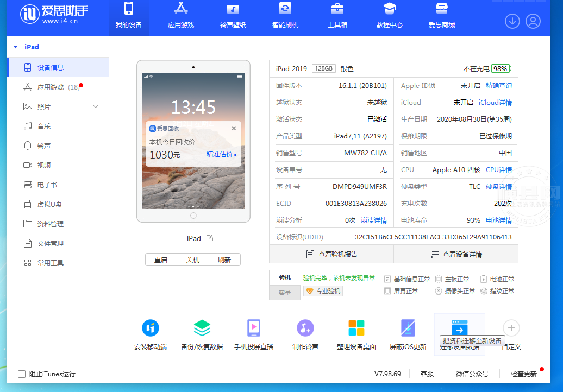
Task: Click 专业验机 button
Action: click(x=323, y=291)
